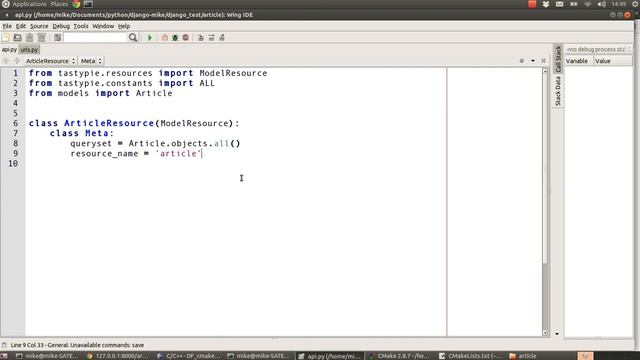
Task: Click the step out toolbar icon
Action: tap(222, 38)
